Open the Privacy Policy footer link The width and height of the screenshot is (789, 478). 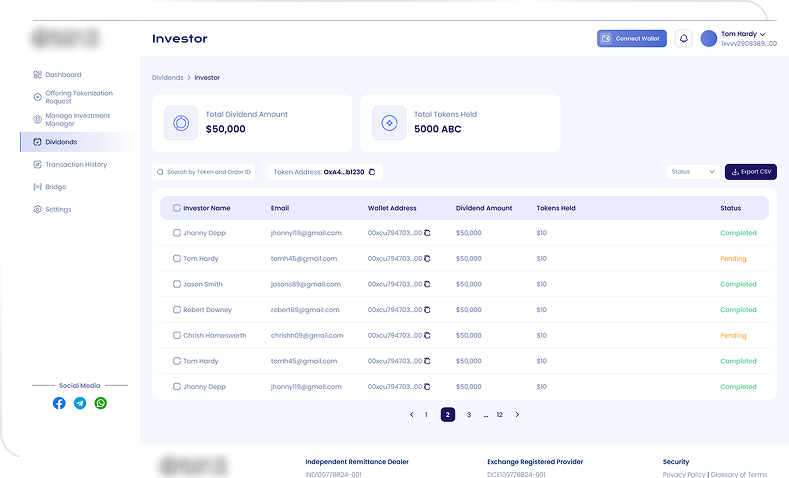(684, 474)
